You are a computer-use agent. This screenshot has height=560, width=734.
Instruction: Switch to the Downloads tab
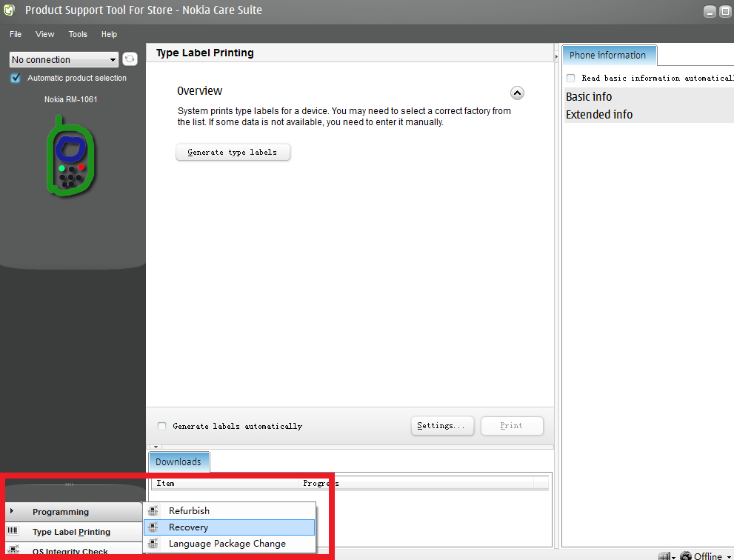[179, 461]
